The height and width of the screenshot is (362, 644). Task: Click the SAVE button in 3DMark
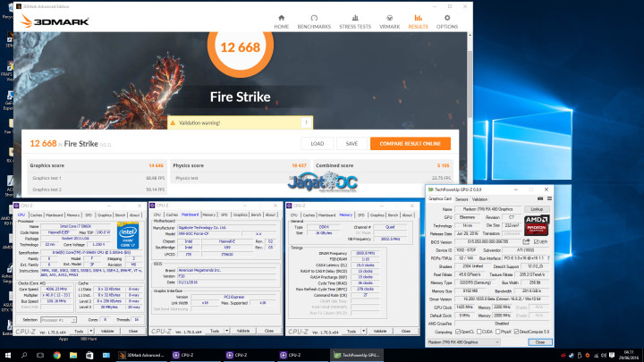pos(352,144)
